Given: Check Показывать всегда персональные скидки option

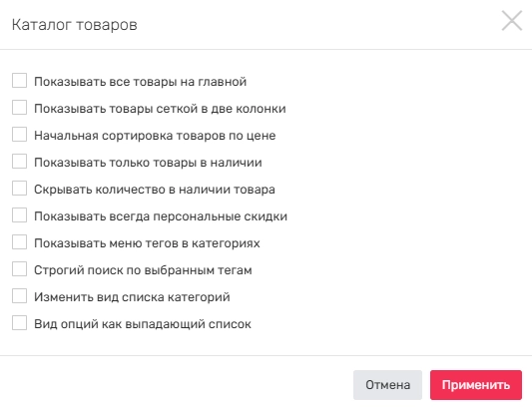Looking at the screenshot, I should pos(19,215).
